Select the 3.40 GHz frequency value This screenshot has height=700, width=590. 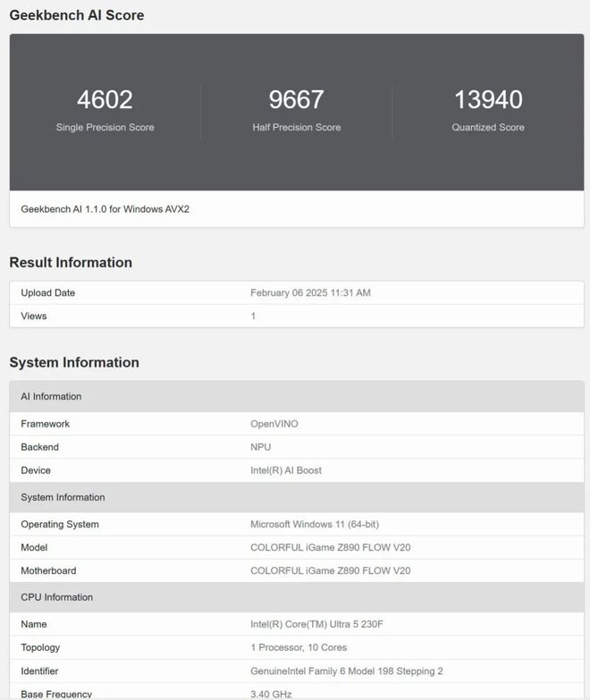(272, 695)
